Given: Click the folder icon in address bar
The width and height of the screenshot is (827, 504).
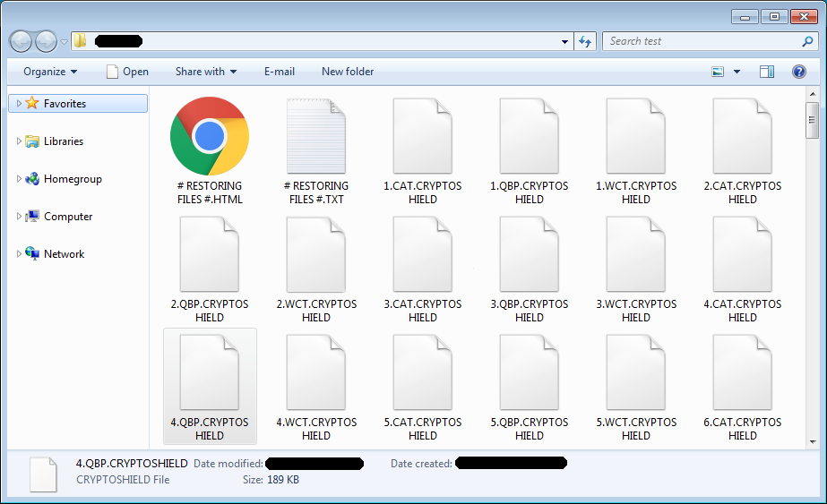Looking at the screenshot, I should point(80,40).
